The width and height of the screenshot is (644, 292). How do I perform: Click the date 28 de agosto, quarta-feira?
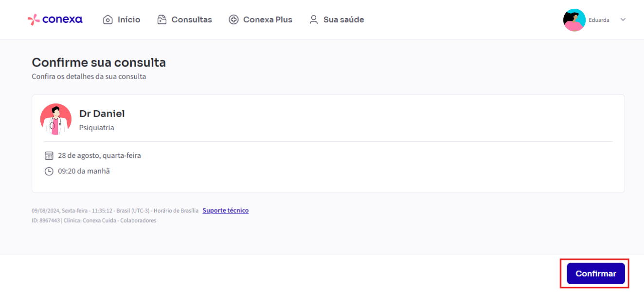[99, 155]
